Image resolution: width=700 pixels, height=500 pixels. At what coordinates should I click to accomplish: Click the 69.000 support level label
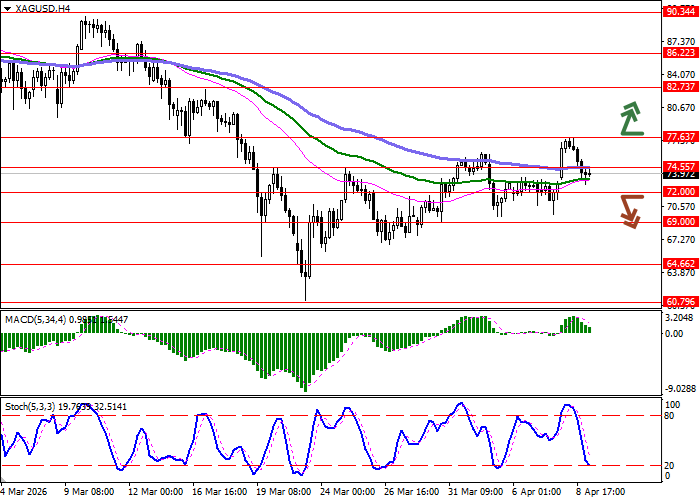(680, 222)
